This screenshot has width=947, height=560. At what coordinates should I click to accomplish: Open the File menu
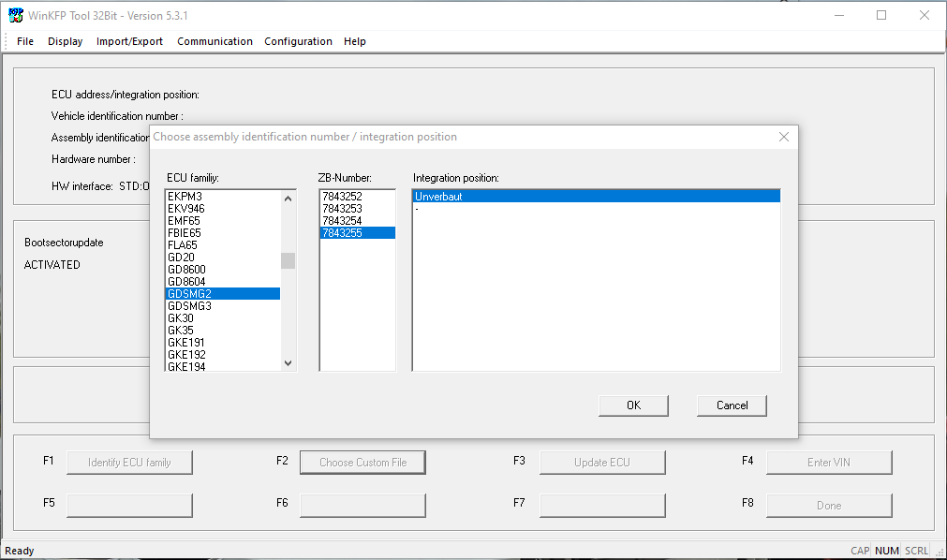(x=25, y=41)
